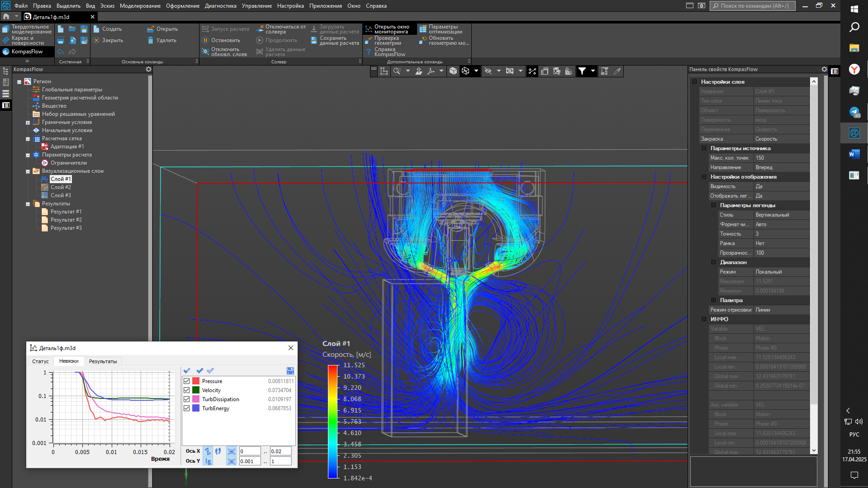The width and height of the screenshot is (868, 488).
Task: Expand the Палитра section in properties
Action: click(713, 300)
